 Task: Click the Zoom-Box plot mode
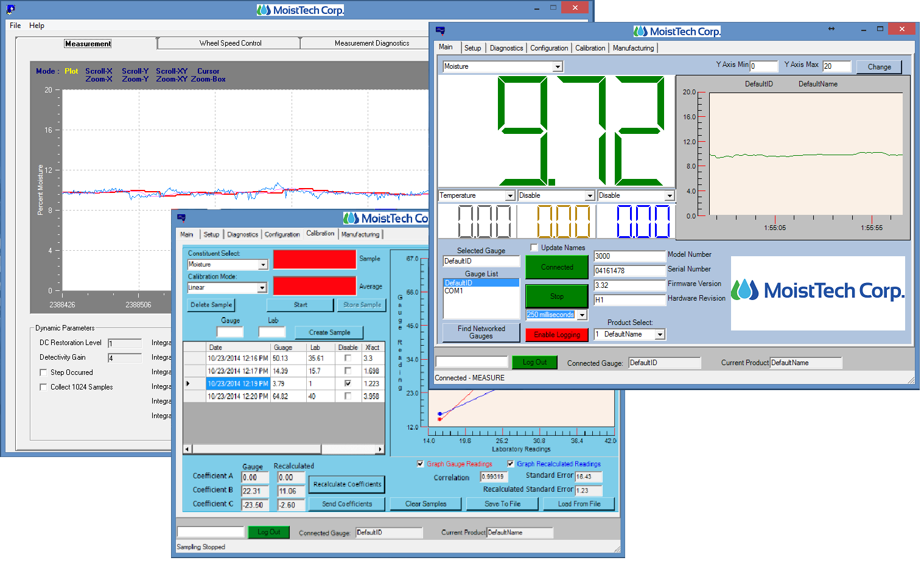tap(208, 79)
